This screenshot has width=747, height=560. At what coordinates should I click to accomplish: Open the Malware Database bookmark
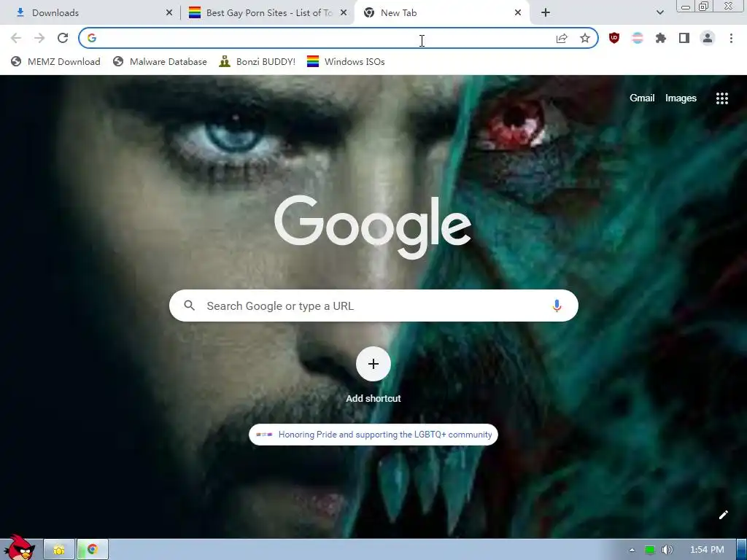(160, 61)
